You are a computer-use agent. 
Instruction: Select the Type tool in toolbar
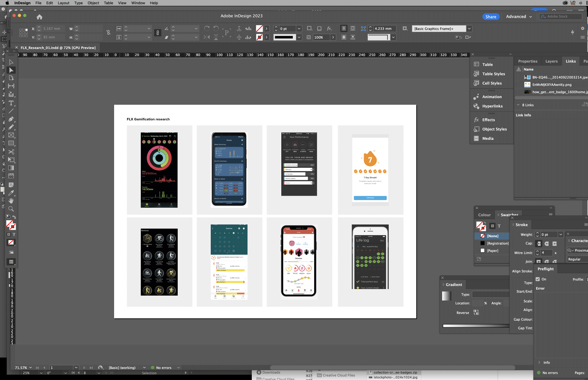(x=11, y=103)
